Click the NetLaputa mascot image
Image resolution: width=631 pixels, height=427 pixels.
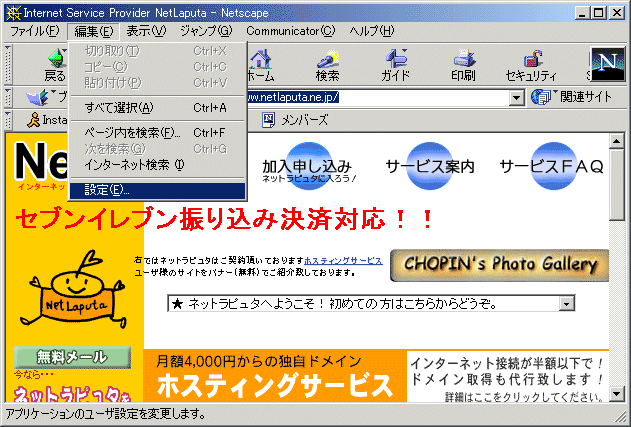tap(75, 289)
